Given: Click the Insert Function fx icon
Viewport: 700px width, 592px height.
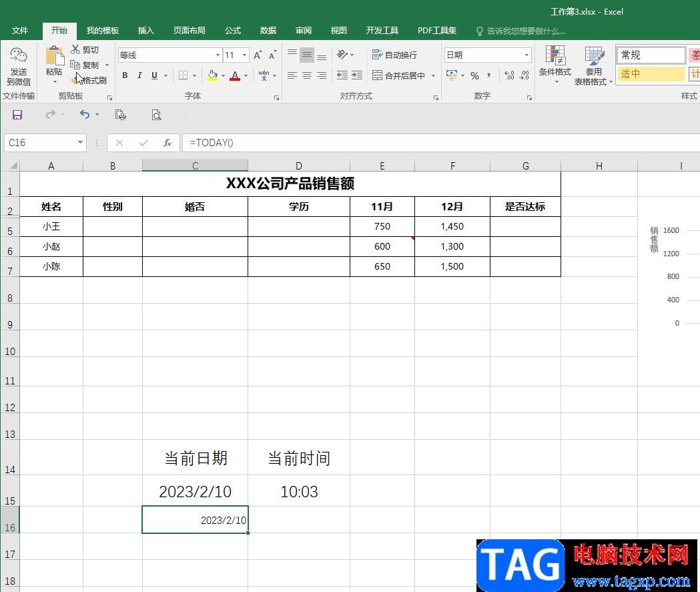Looking at the screenshot, I should pos(167,143).
